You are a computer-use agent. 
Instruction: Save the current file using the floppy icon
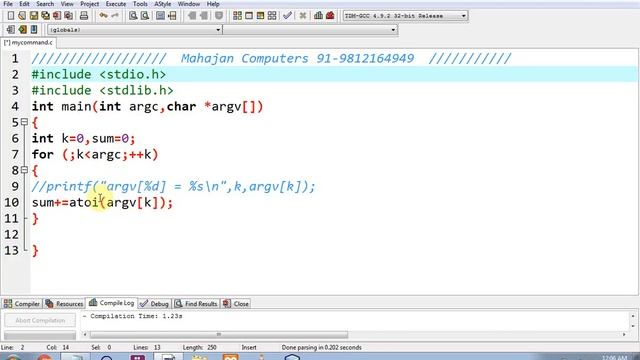34,16
